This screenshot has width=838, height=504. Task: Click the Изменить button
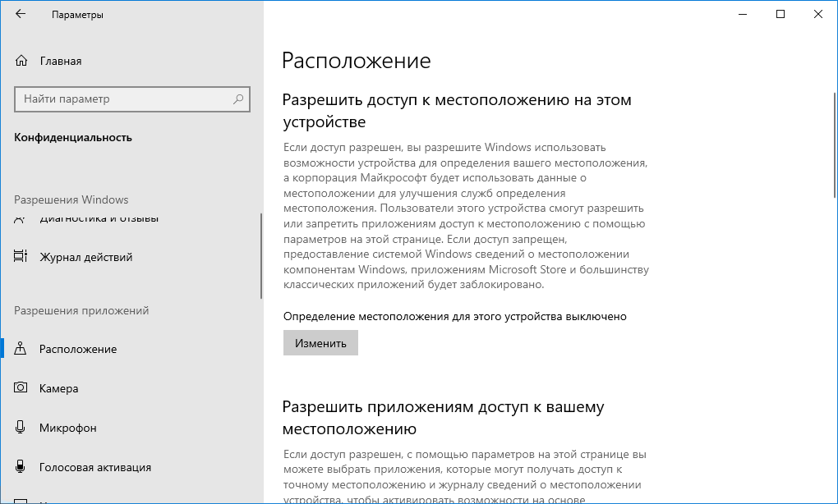(320, 343)
